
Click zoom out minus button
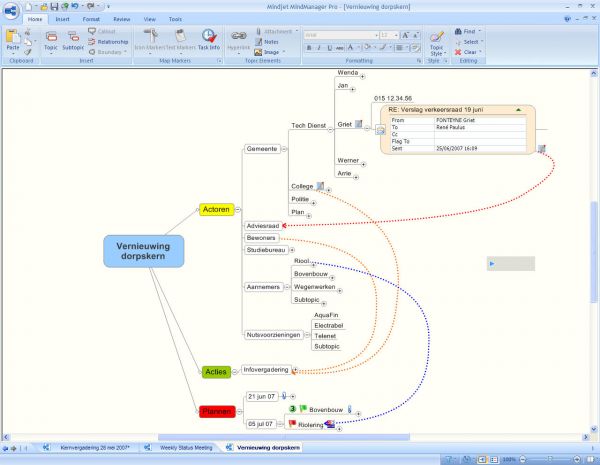[523, 459]
